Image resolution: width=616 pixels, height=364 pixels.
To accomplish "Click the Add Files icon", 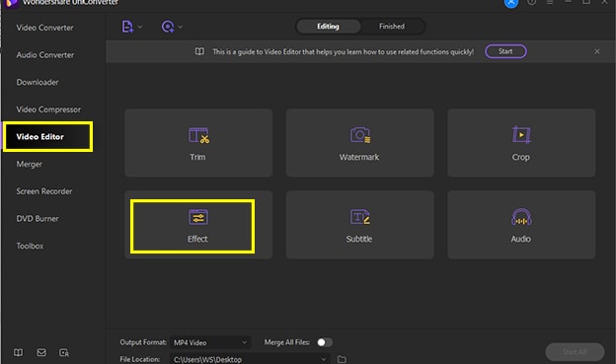I will [127, 27].
